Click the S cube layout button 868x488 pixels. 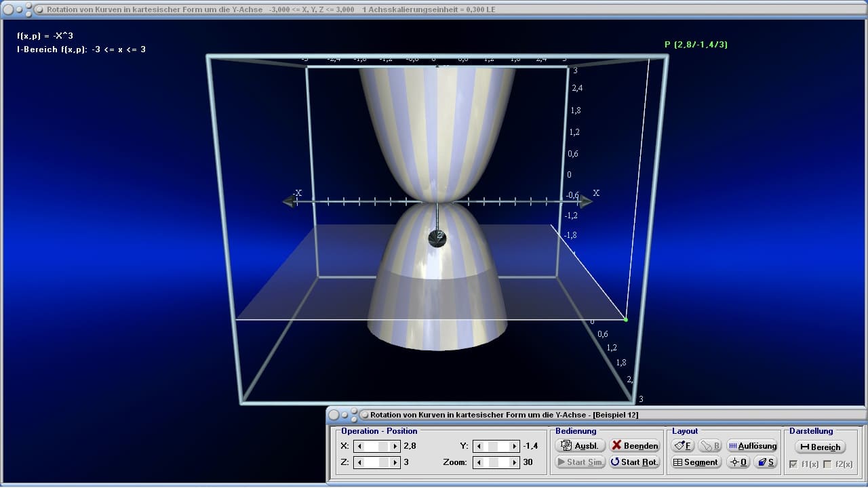coord(766,462)
